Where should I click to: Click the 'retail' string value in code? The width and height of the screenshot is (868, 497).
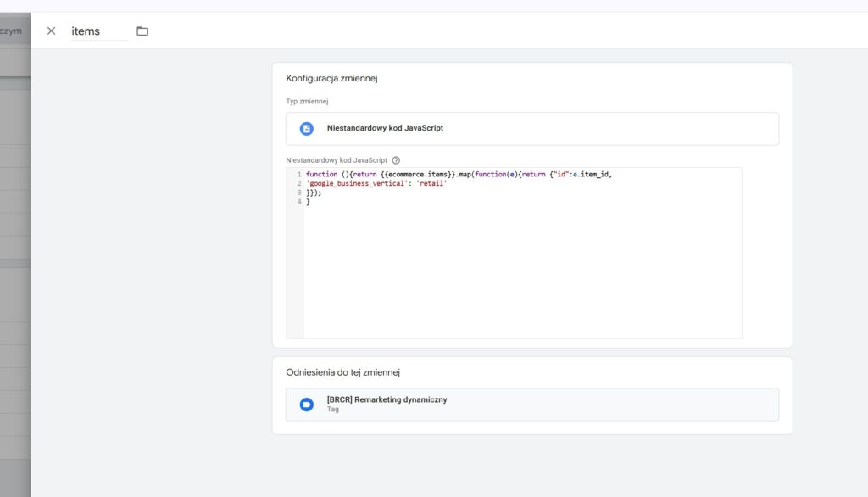pos(431,184)
